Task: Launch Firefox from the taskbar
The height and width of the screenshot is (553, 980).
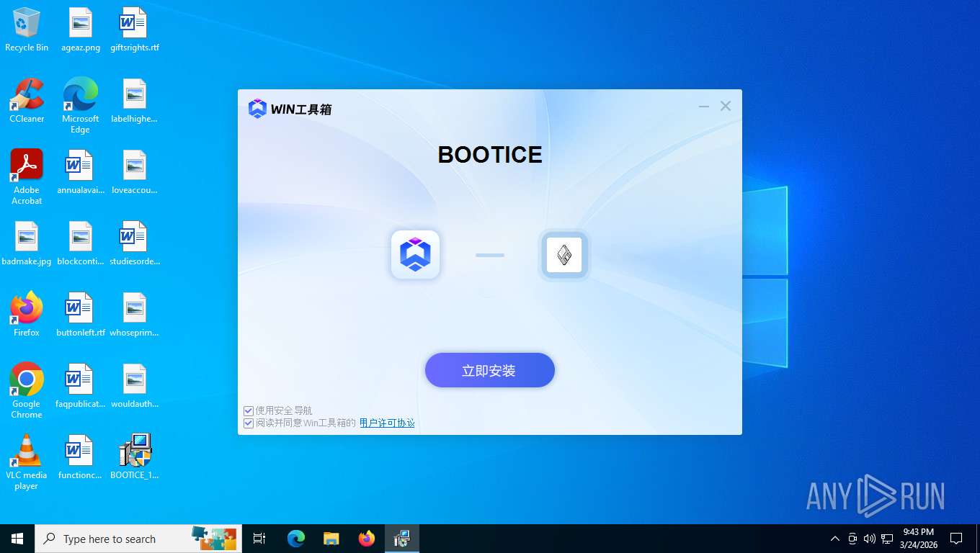Action: [x=366, y=539]
